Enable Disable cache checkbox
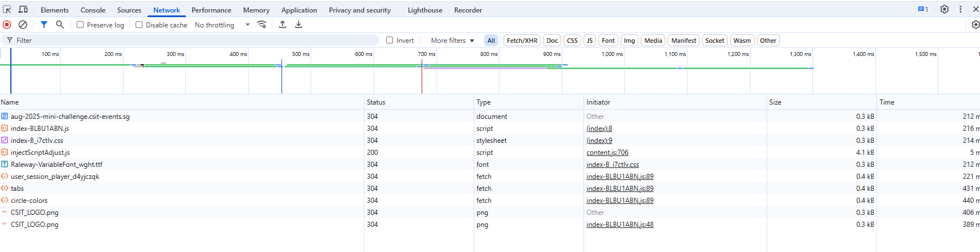 tap(139, 25)
